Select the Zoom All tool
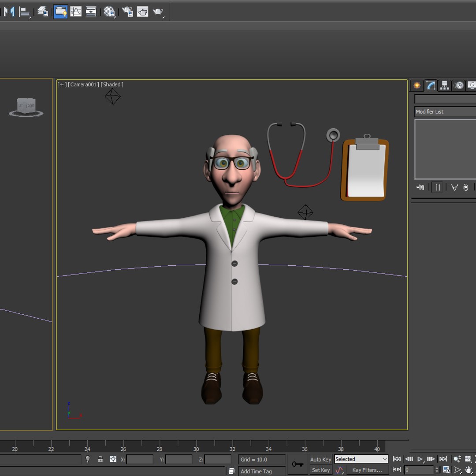This screenshot has height=476, width=476. coord(468,459)
